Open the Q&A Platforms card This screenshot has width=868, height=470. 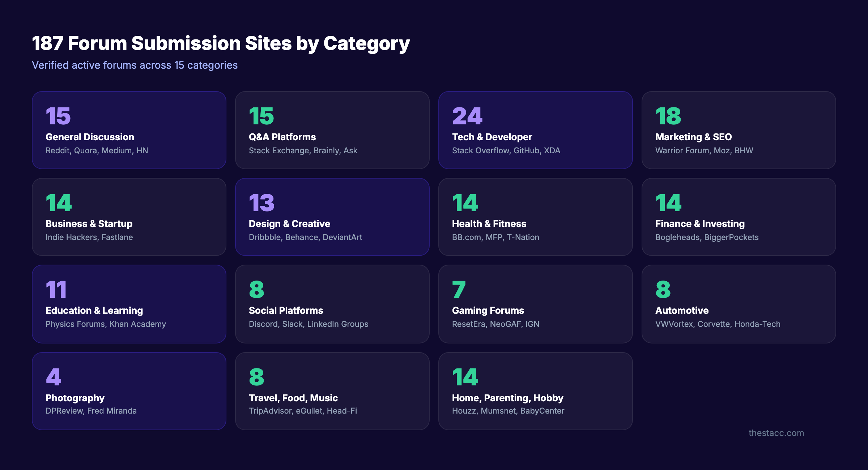332,130
